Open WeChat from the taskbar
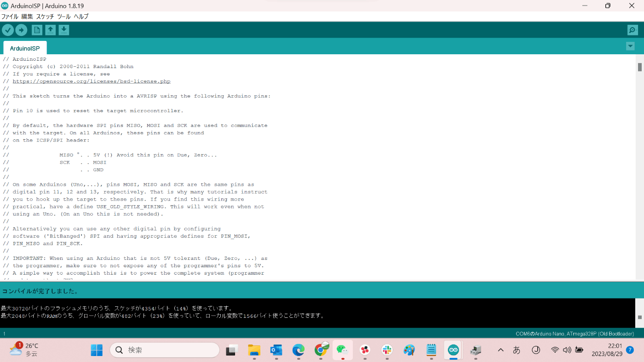Screen dimensions: 644x362 point(343,350)
